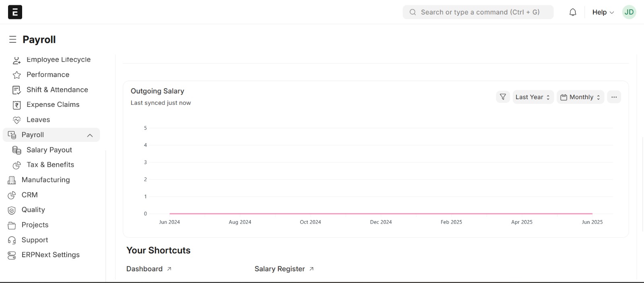Open the chart three-dots options menu
The image size is (644, 283).
click(x=614, y=97)
